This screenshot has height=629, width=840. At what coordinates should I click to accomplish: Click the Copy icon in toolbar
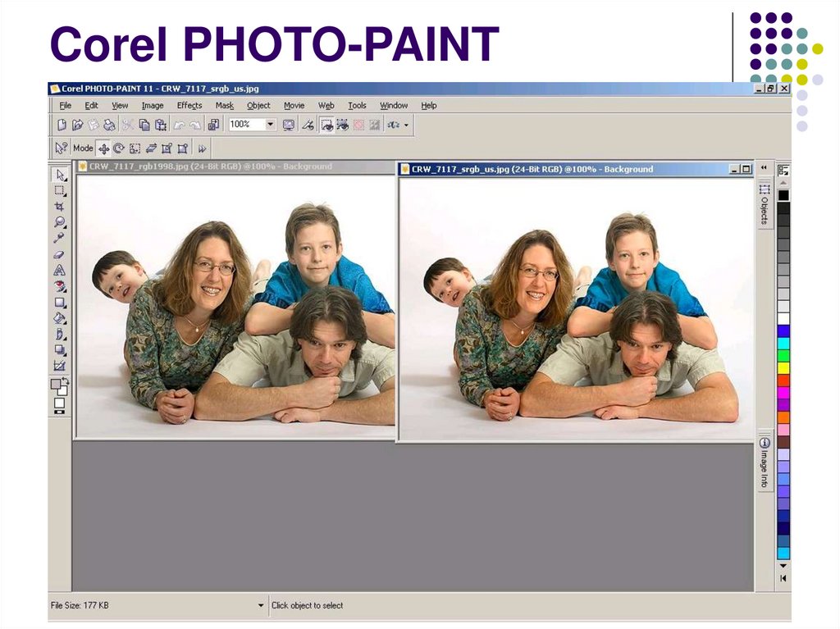pyautogui.click(x=144, y=125)
